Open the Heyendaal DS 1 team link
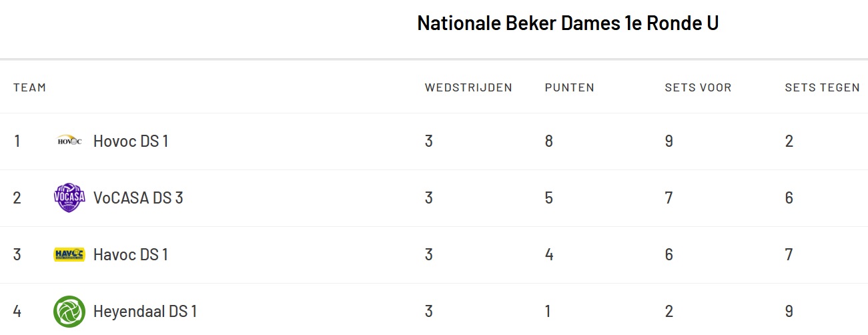868x335 pixels. tap(145, 312)
